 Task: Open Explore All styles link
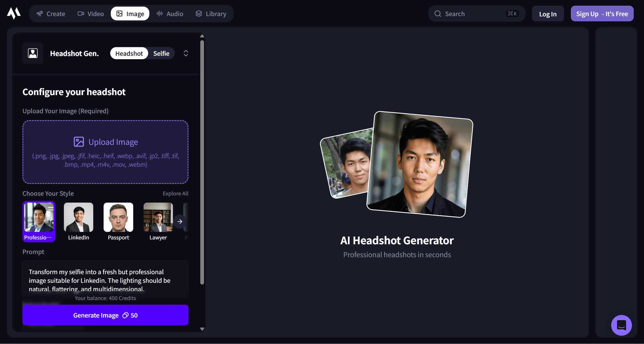(x=176, y=193)
